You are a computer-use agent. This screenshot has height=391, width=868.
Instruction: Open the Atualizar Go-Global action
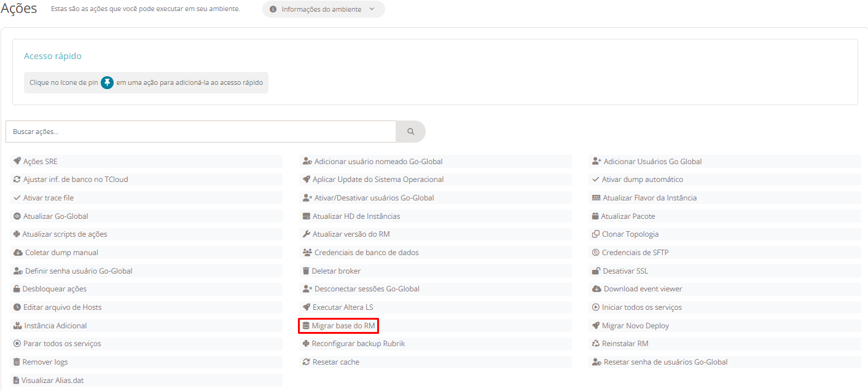(x=146, y=216)
